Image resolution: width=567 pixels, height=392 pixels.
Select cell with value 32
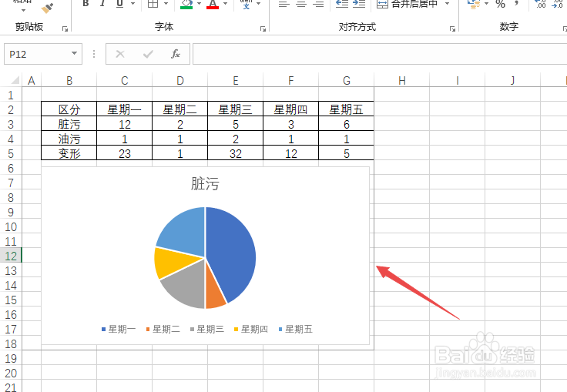coord(236,153)
